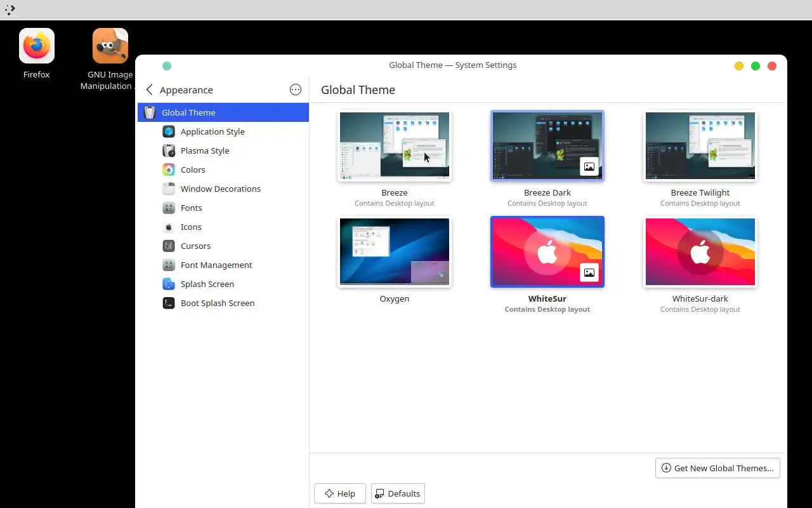Open Window Decorations settings

[x=223, y=189]
